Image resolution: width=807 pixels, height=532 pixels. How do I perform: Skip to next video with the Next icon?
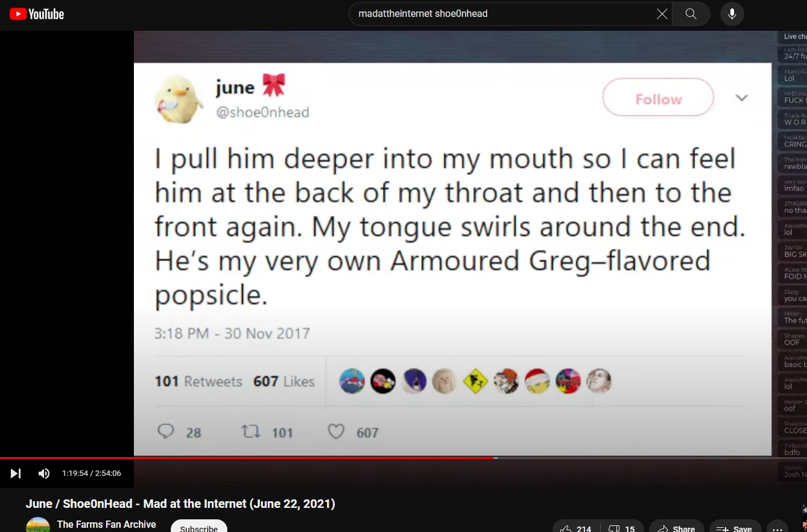(16, 473)
